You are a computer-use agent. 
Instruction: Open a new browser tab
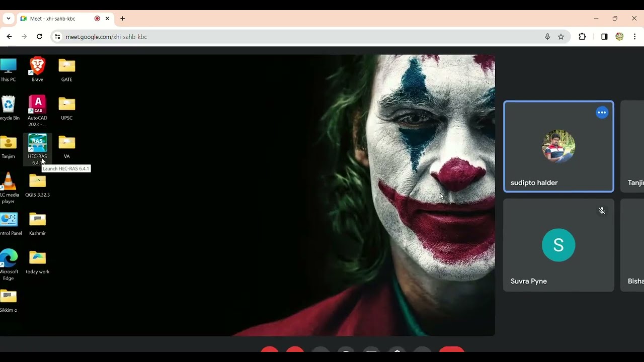122,19
